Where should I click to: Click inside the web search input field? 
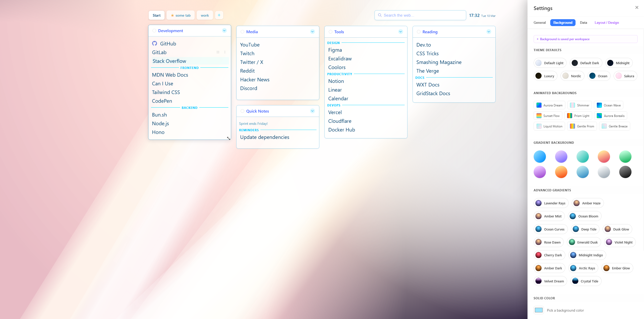point(421,15)
